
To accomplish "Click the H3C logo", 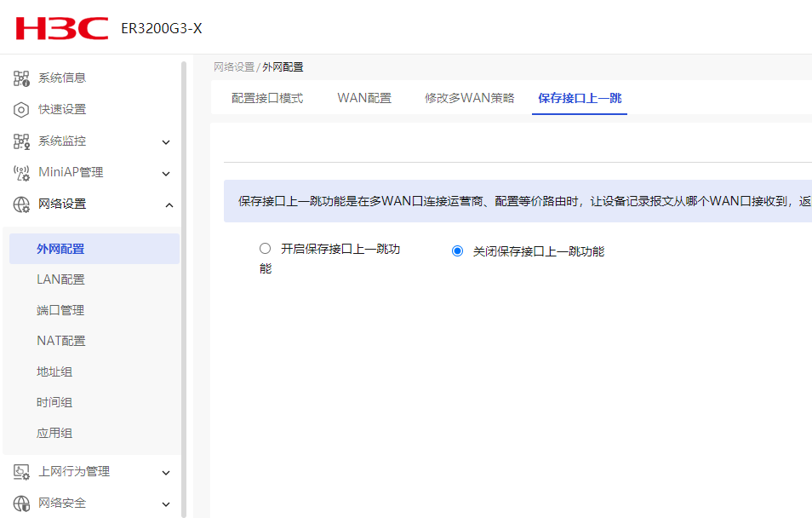I will tap(61, 28).
